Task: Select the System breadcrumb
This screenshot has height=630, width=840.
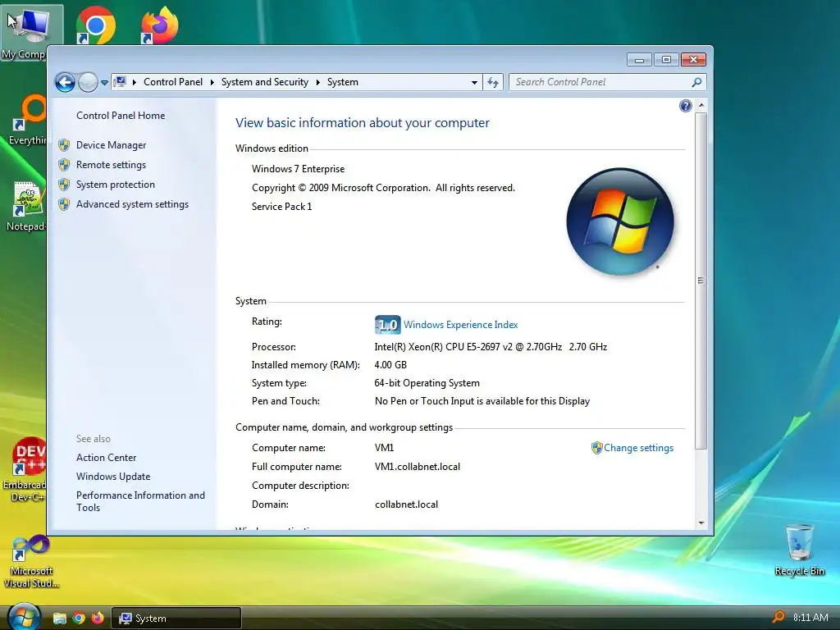Action: click(342, 82)
